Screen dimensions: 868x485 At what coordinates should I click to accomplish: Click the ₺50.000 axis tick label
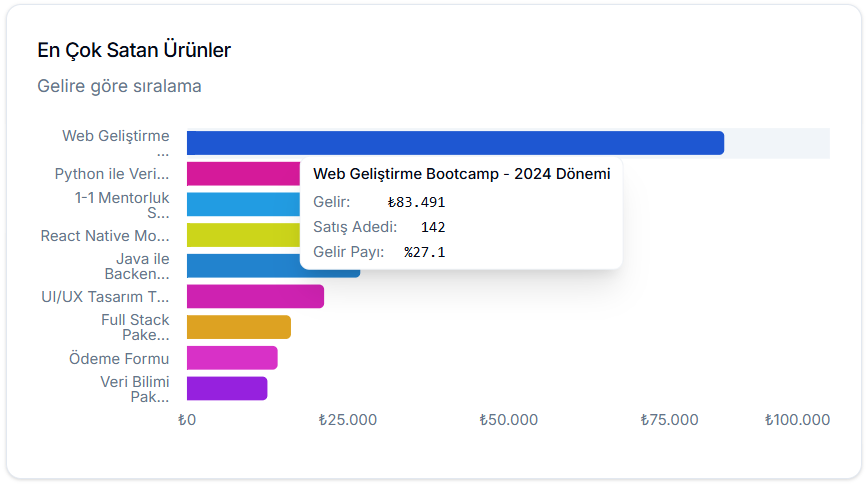508,420
